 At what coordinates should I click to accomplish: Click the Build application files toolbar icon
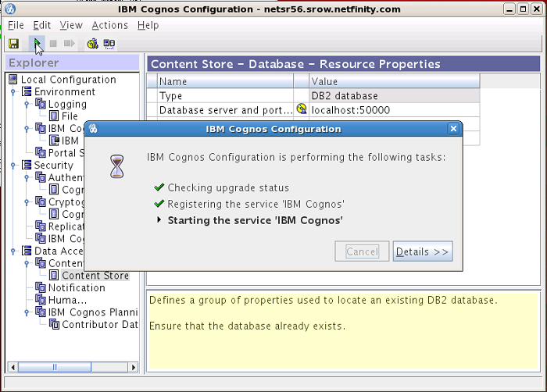coord(109,44)
